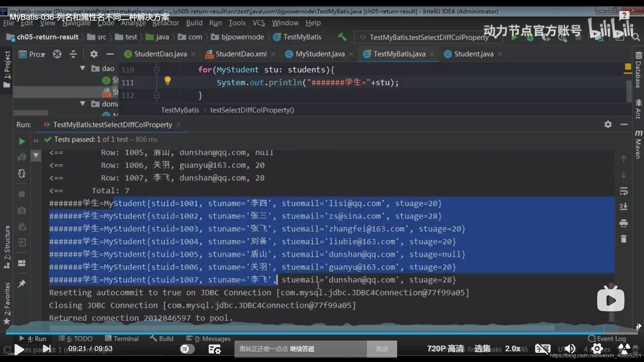Screen dimensions: 644x362
Task: Toggle auto-test rerun icon in Run panel
Action: pyautogui.click(x=22, y=174)
